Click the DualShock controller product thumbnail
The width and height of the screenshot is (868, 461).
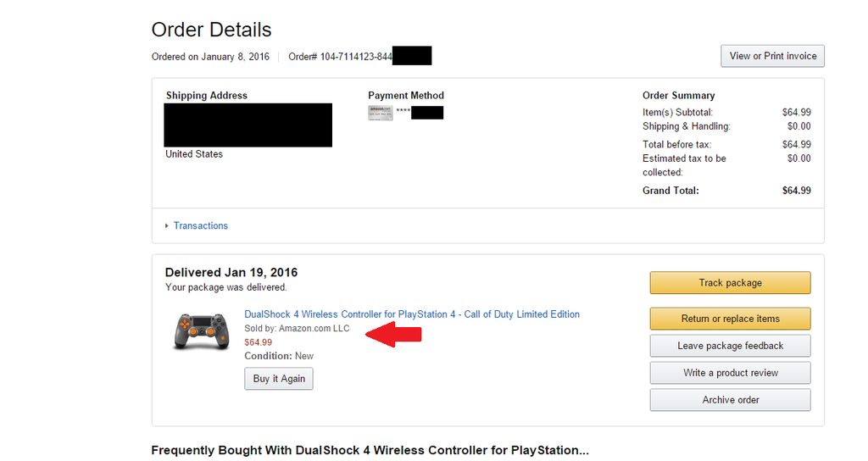[x=201, y=331]
